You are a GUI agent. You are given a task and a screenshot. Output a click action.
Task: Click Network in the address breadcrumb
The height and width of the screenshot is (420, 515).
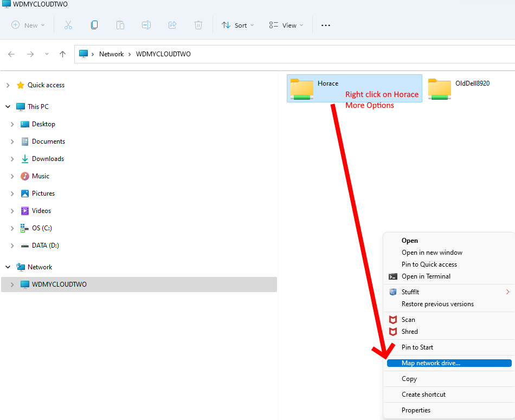(x=111, y=54)
